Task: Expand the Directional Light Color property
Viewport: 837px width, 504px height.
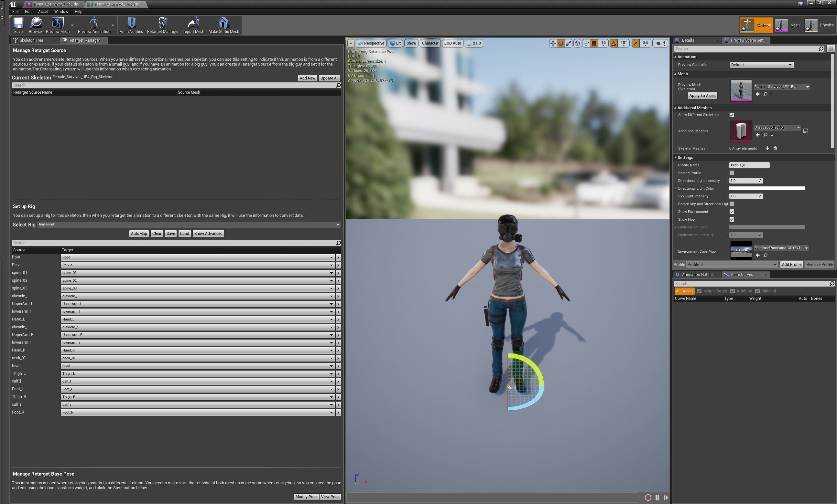Action: 675,188
